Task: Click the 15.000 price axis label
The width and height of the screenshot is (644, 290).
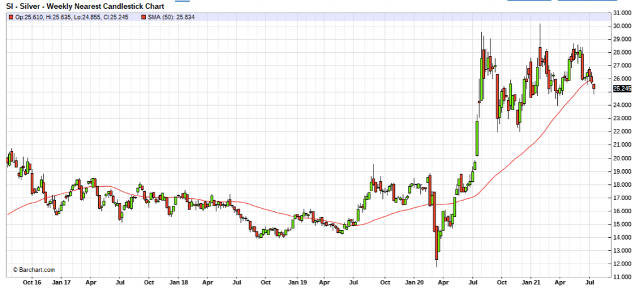Action: click(623, 224)
